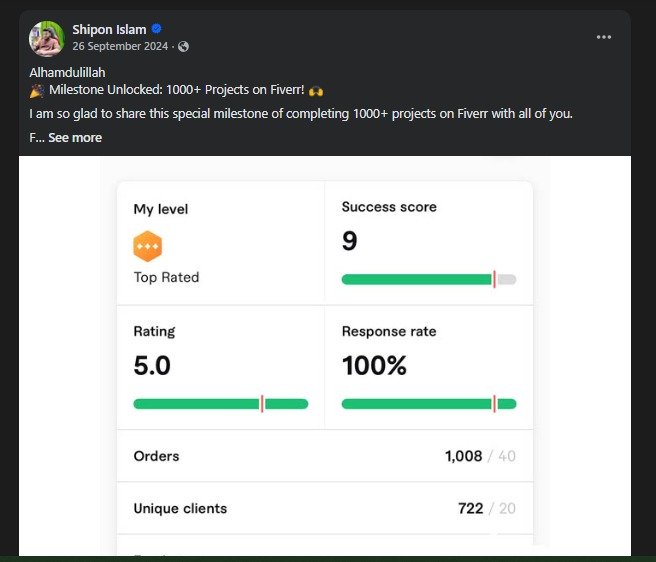
Task: Click the Rating progress bar
Action: coord(220,404)
